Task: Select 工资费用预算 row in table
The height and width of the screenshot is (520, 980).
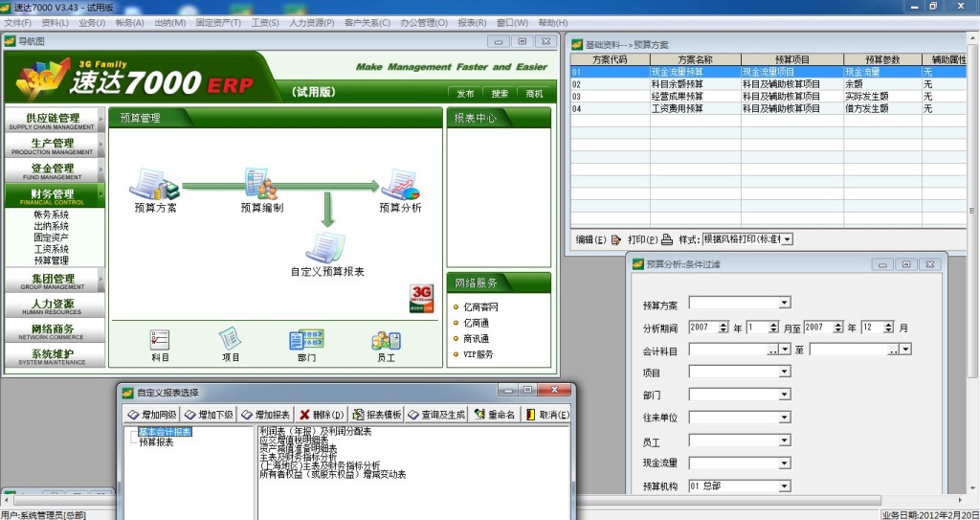Action: coord(768,108)
